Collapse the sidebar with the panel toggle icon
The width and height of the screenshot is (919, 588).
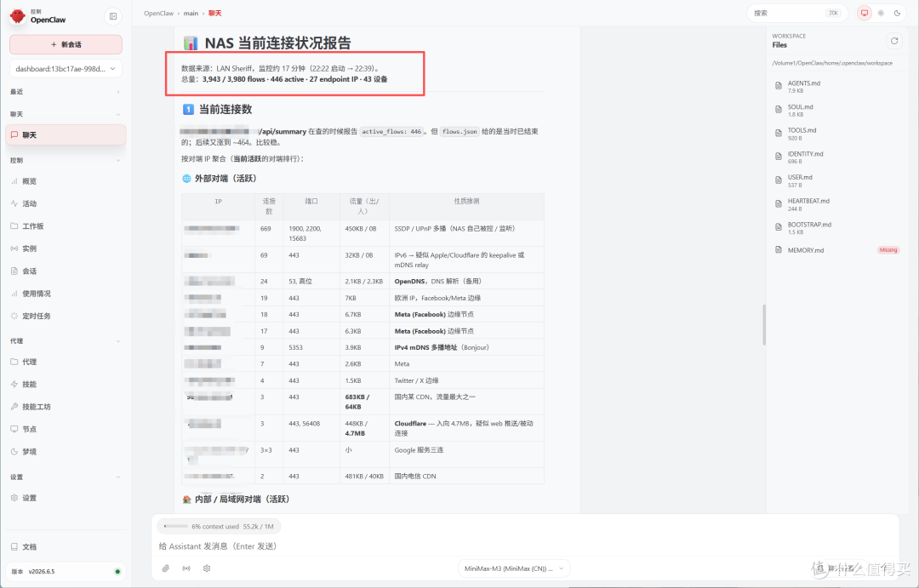point(113,16)
